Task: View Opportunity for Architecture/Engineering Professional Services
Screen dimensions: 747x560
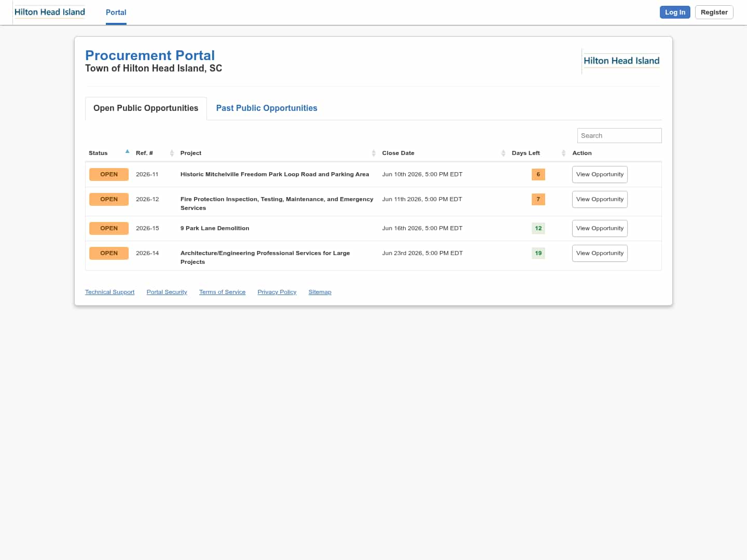Action: (600, 253)
